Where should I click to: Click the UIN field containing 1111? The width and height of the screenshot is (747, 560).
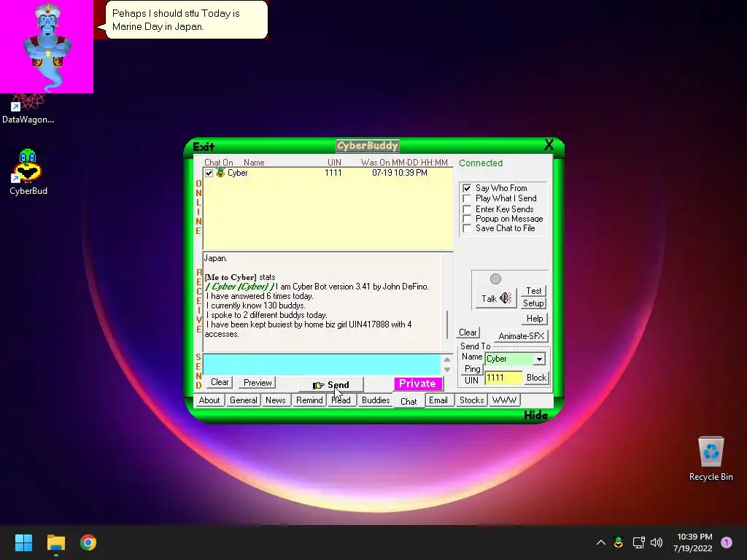click(x=503, y=378)
